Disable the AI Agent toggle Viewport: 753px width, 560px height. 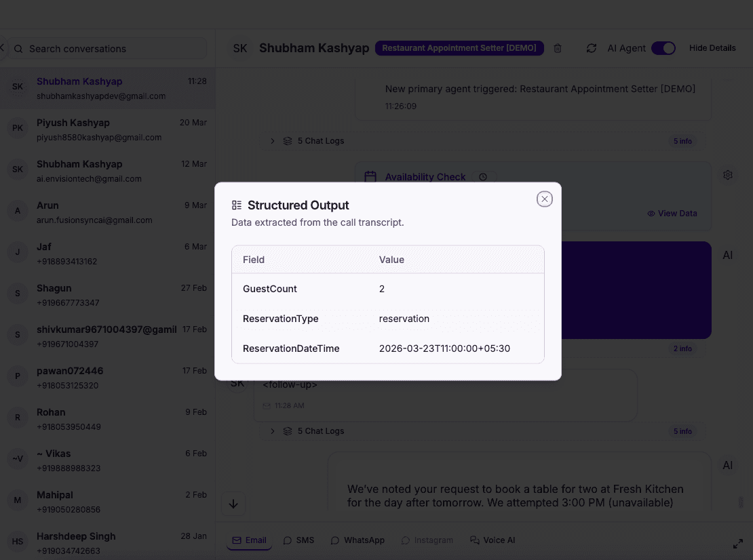pyautogui.click(x=663, y=48)
